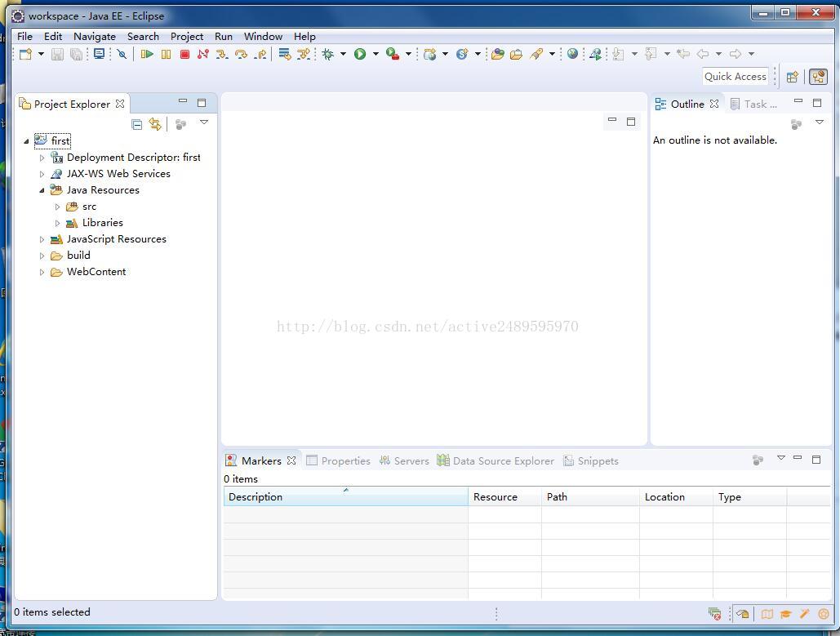
Task: Click the Last Edit Location icon
Action: [683, 54]
